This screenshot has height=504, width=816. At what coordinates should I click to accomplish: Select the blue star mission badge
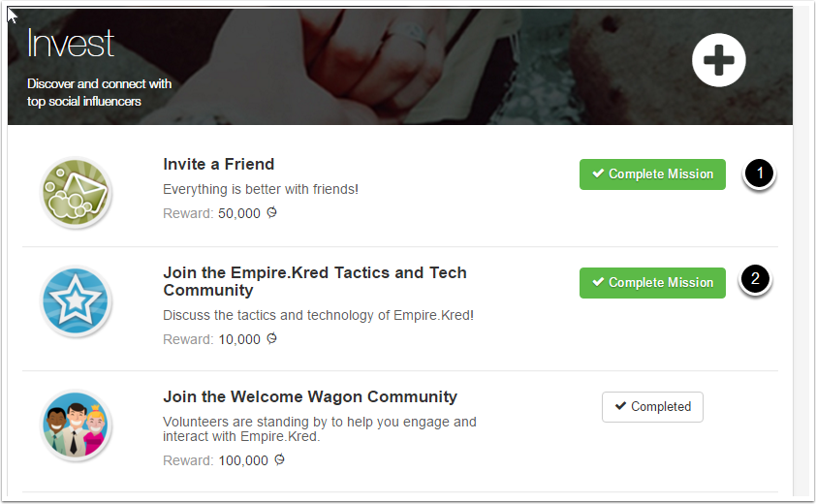pyautogui.click(x=78, y=301)
